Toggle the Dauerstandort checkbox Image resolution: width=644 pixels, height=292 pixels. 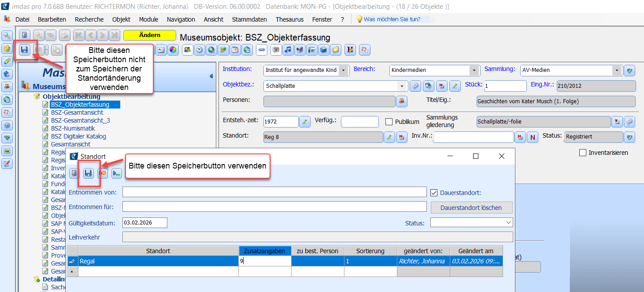pyautogui.click(x=434, y=192)
